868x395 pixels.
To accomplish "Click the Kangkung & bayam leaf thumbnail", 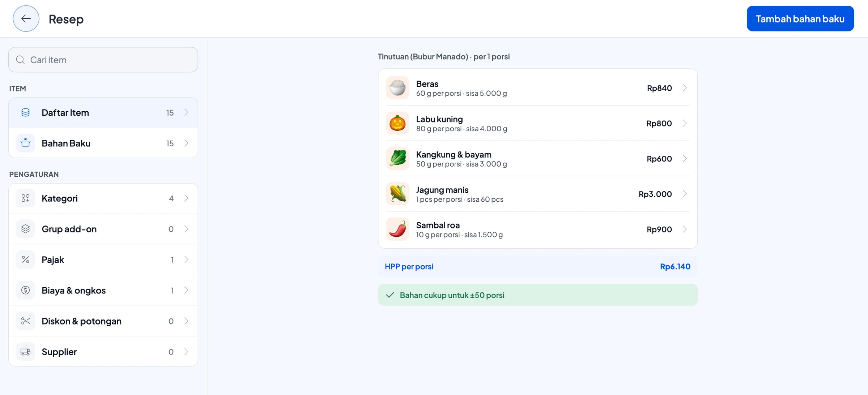I will [x=397, y=159].
